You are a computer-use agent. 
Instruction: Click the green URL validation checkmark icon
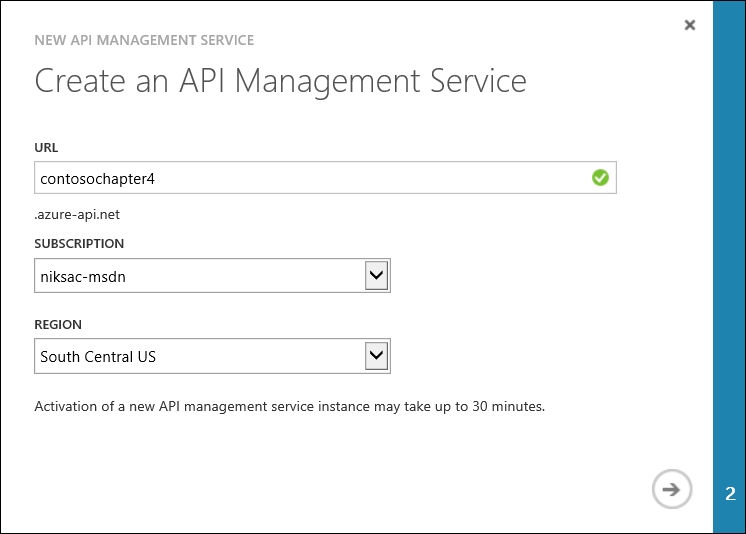click(600, 178)
